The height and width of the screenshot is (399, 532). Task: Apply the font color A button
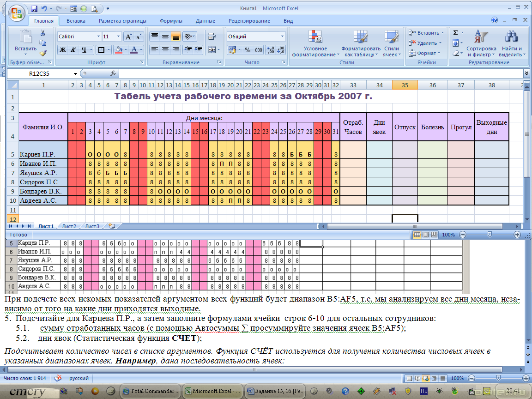pyautogui.click(x=134, y=50)
